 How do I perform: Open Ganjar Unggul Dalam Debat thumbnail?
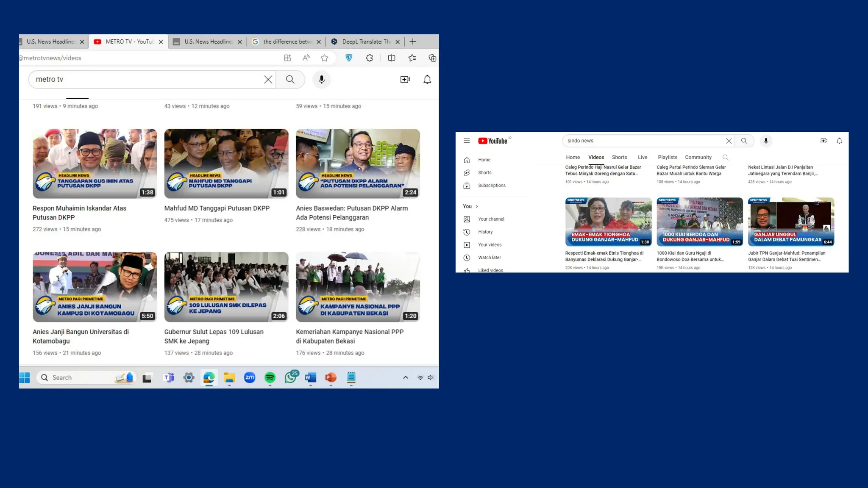(x=790, y=222)
